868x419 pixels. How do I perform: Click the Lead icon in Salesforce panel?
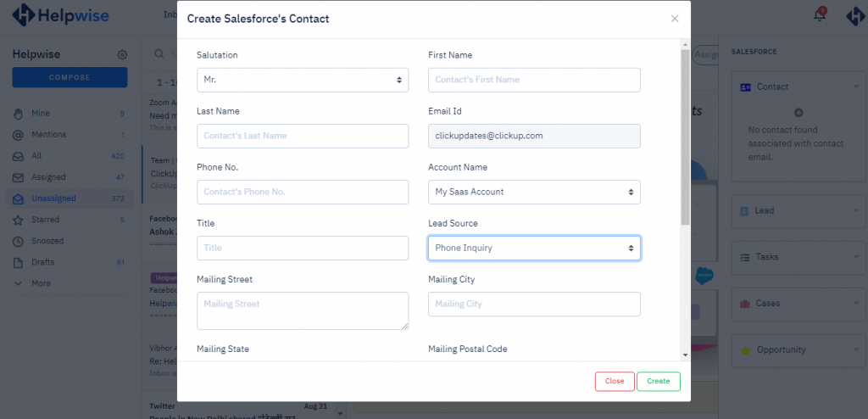[x=744, y=211]
